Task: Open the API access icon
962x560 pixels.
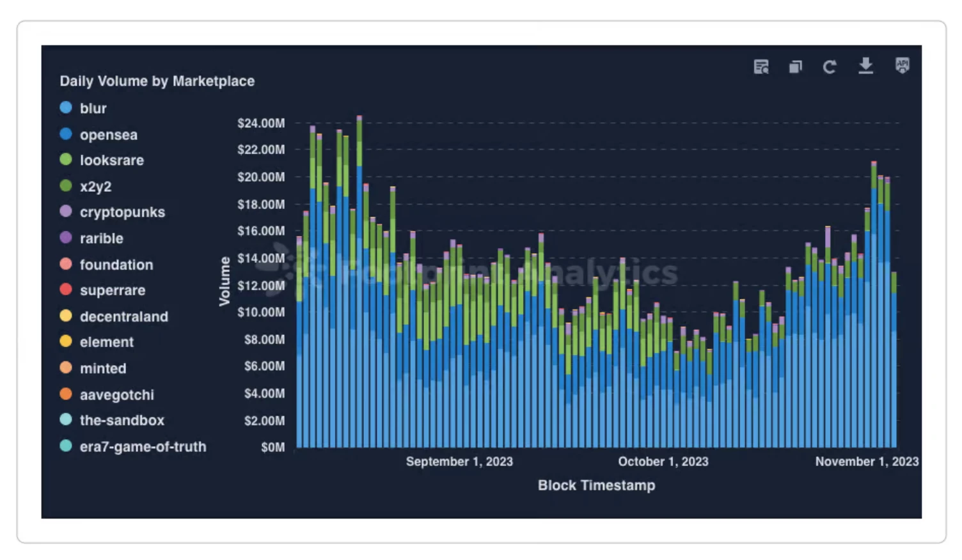Action: point(902,65)
